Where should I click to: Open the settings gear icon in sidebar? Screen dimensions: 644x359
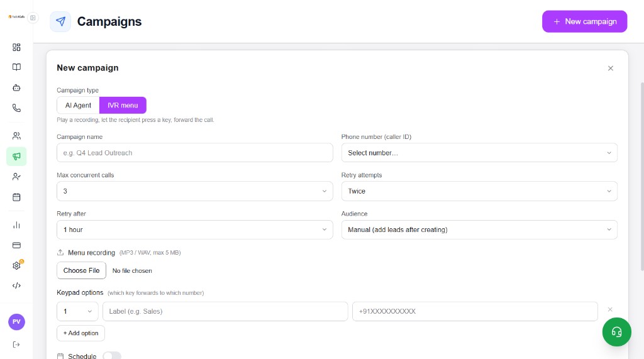(x=16, y=265)
